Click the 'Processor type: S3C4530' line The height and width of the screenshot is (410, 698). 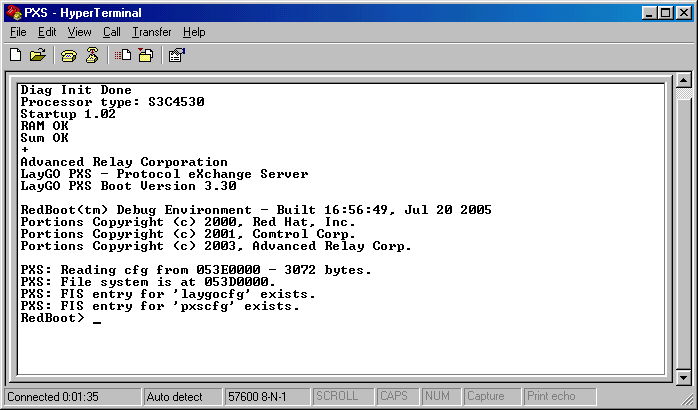pyautogui.click(x=112, y=102)
